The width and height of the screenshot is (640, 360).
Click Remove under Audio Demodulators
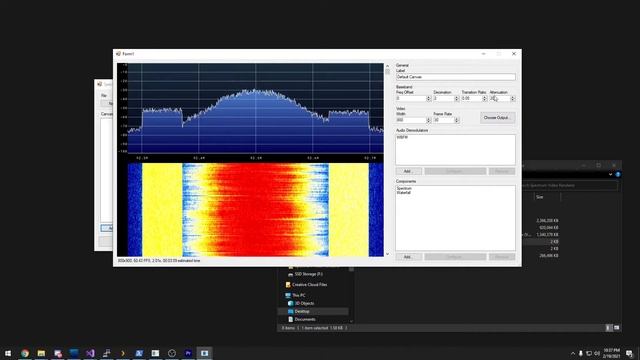click(502, 171)
